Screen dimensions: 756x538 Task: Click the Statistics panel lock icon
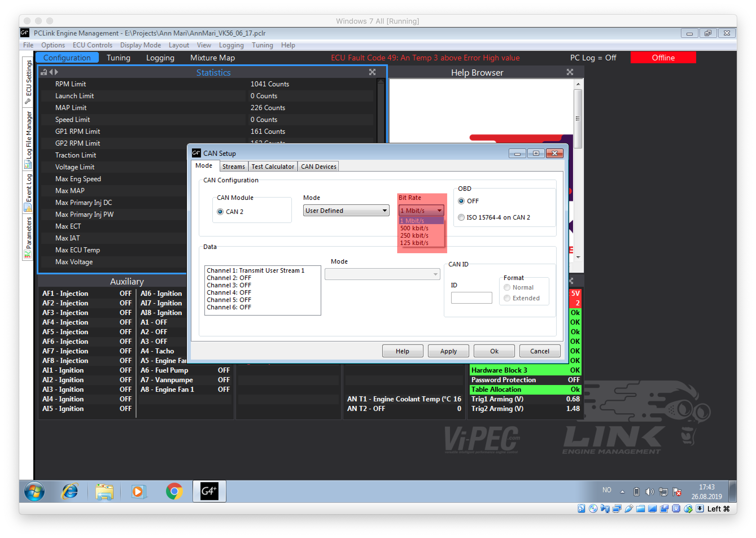pyautogui.click(x=44, y=72)
